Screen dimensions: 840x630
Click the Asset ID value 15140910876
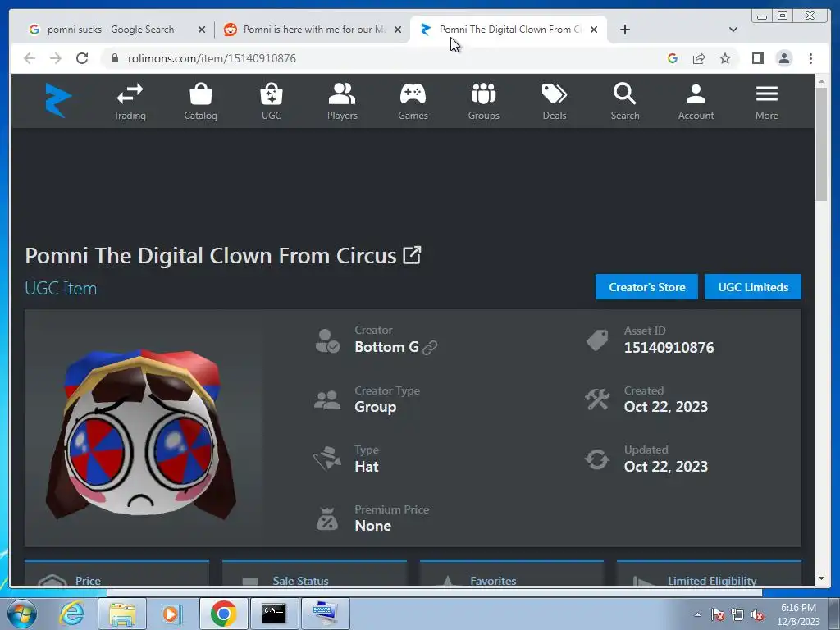pyautogui.click(x=669, y=348)
